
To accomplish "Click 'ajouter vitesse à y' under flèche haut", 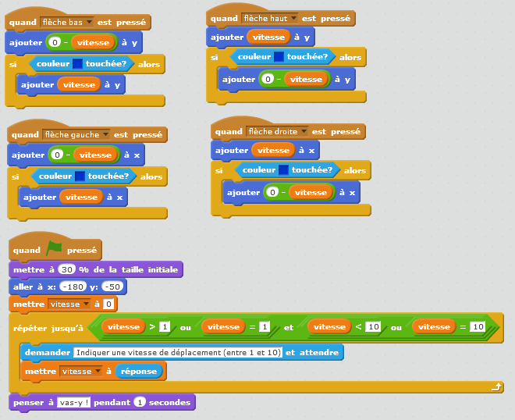I will (x=261, y=37).
